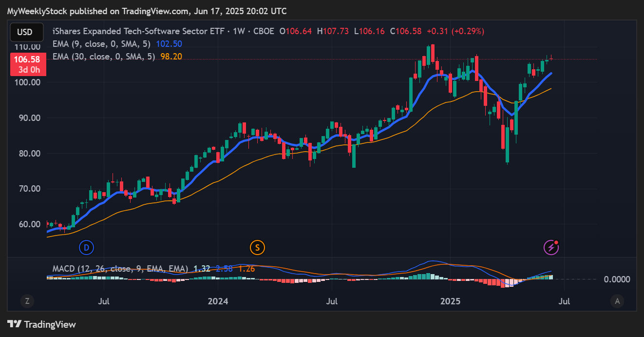Click the 100.00 price axis label
The image size is (644, 337).
tap(28, 82)
